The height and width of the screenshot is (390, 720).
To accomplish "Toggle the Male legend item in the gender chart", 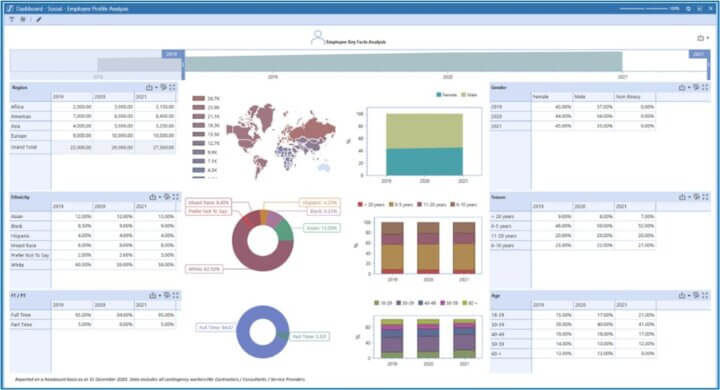I will point(469,95).
